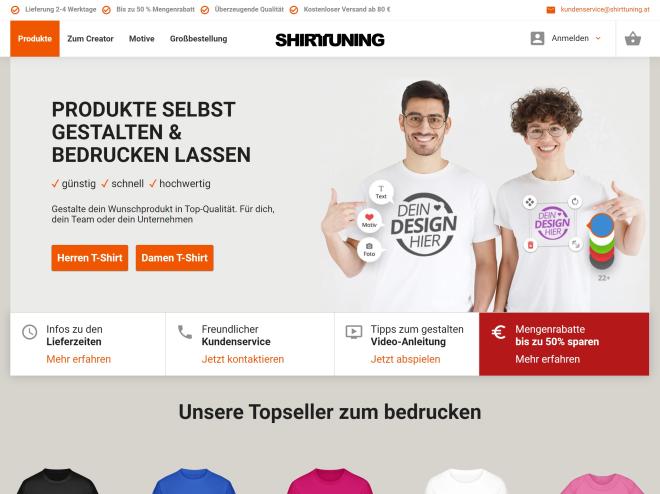660x494 pixels.
Task: Click the clock icon for Lieferzeiten
Action: 29,332
